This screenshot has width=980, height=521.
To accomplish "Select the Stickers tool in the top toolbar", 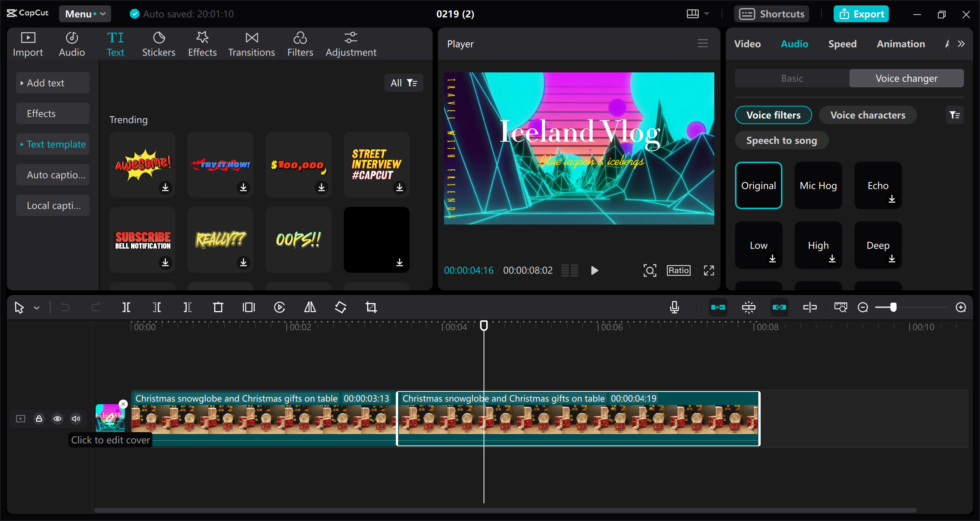I will coord(158,43).
